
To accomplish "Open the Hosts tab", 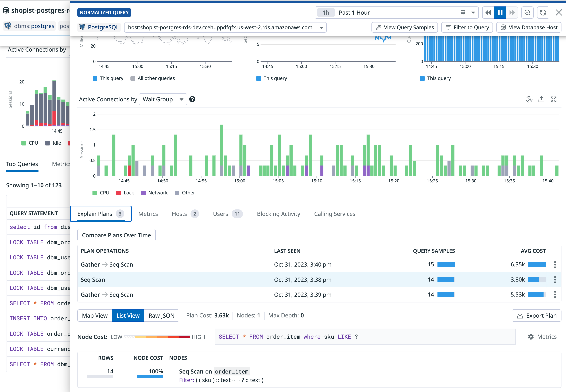I will tap(185, 214).
